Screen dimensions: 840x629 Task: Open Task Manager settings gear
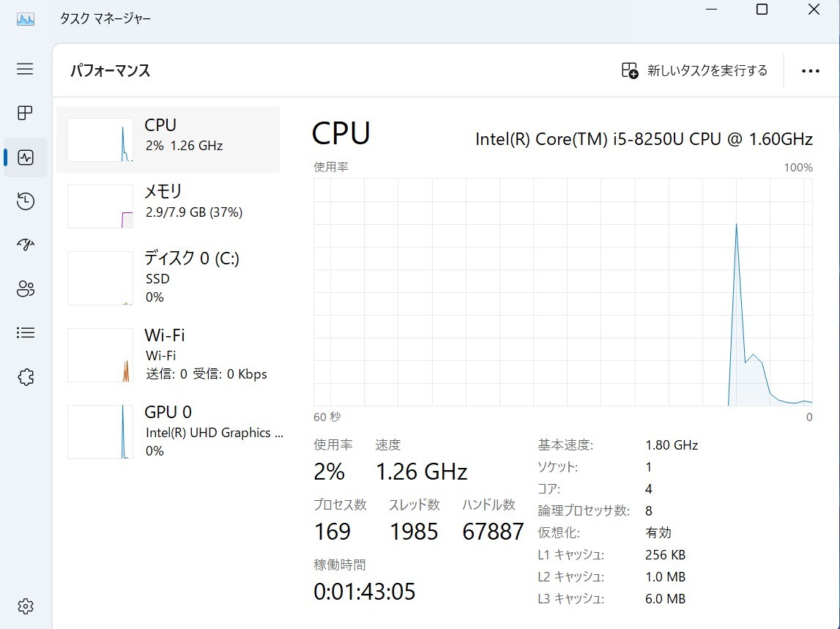point(25,606)
